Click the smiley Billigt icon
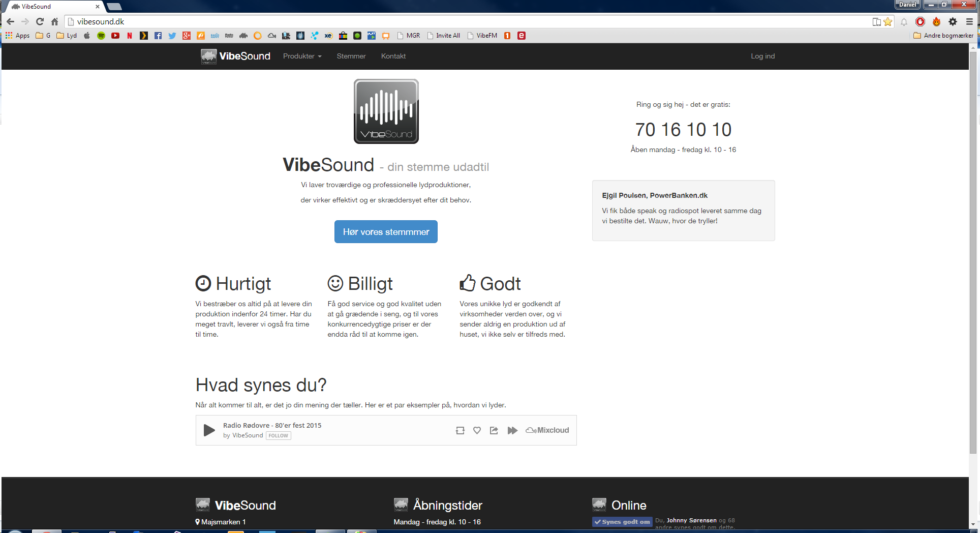 pyautogui.click(x=335, y=283)
